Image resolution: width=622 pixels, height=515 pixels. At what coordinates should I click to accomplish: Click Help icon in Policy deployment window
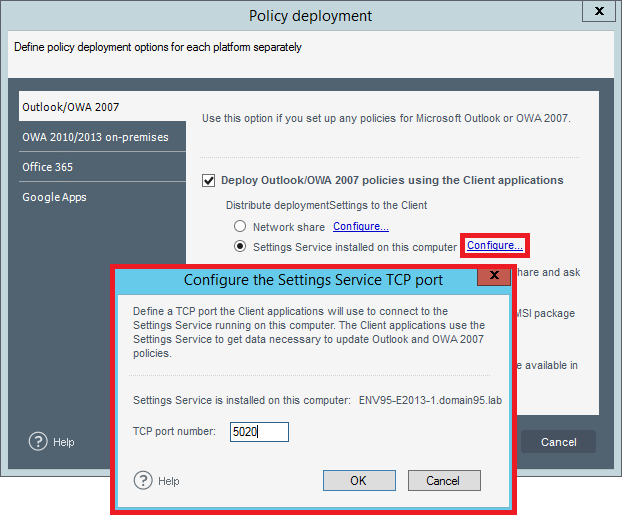[x=38, y=442]
